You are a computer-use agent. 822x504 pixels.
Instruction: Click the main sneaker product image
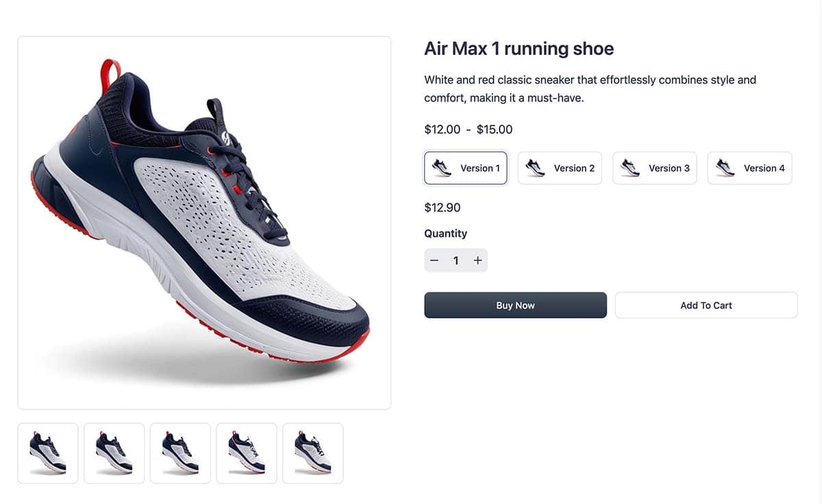pyautogui.click(x=204, y=223)
